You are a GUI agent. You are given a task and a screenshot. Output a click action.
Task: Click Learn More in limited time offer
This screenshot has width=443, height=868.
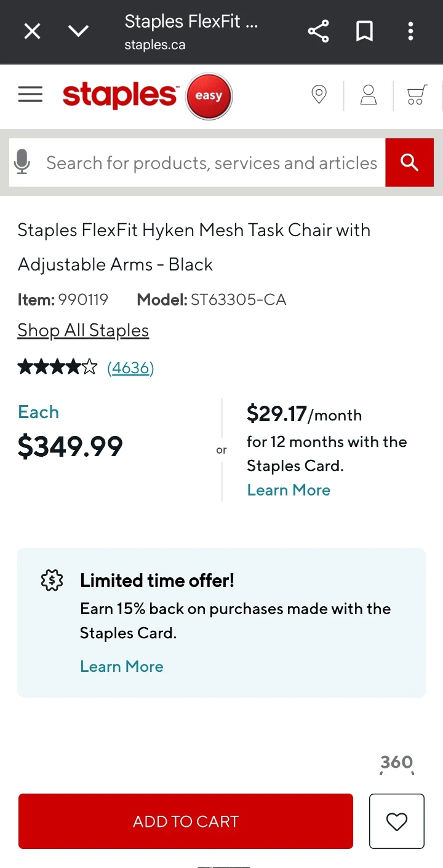pos(122,666)
